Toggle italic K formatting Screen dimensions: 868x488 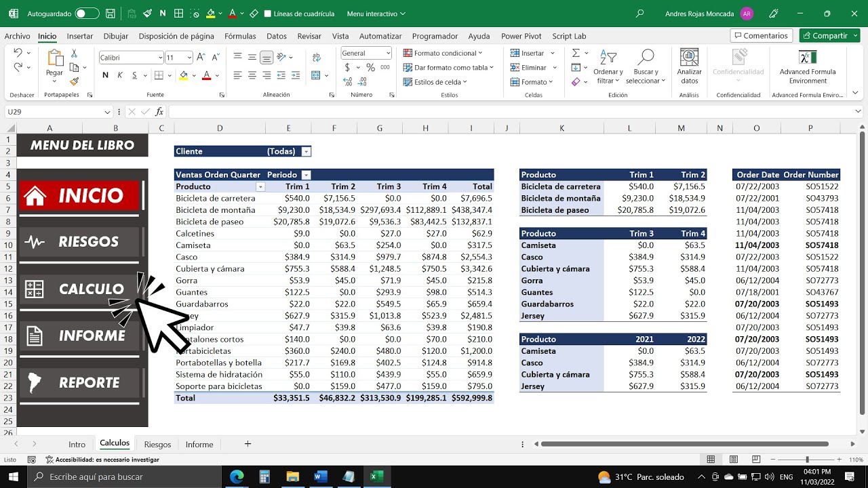[x=120, y=75]
